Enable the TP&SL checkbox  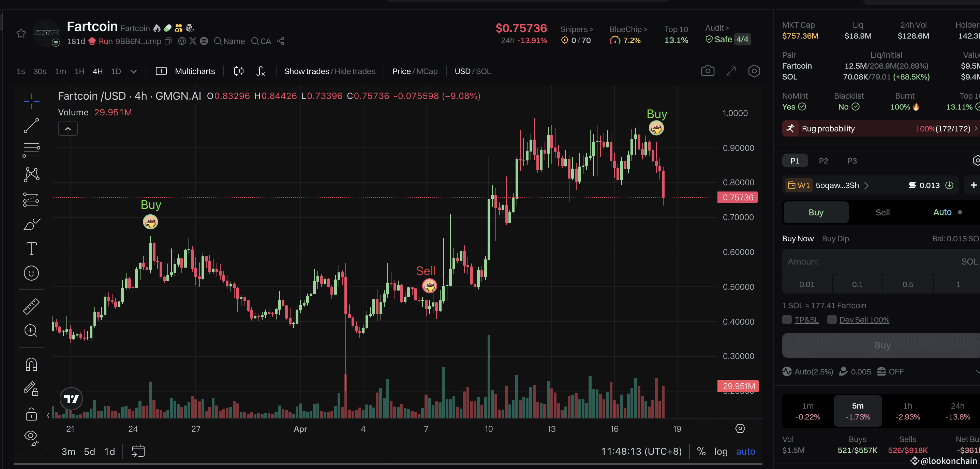click(x=787, y=320)
